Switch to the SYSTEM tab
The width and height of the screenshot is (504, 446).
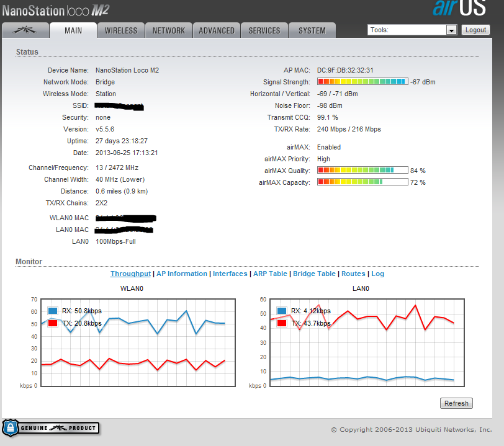[x=312, y=30]
